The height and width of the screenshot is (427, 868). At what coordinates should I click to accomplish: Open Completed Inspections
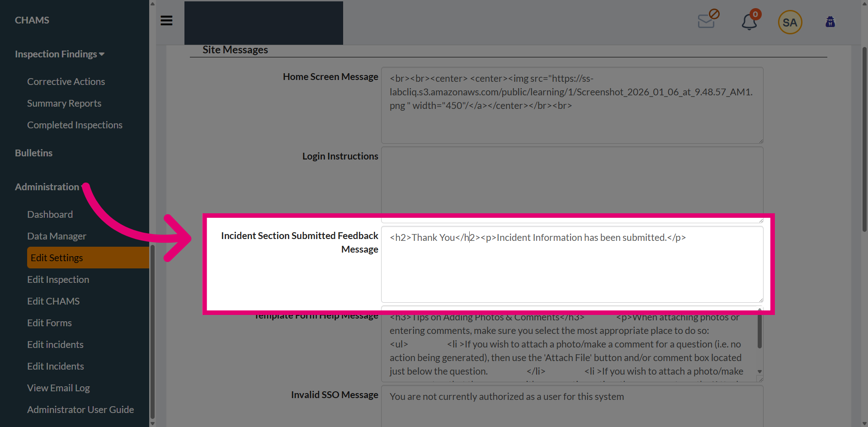(x=75, y=125)
